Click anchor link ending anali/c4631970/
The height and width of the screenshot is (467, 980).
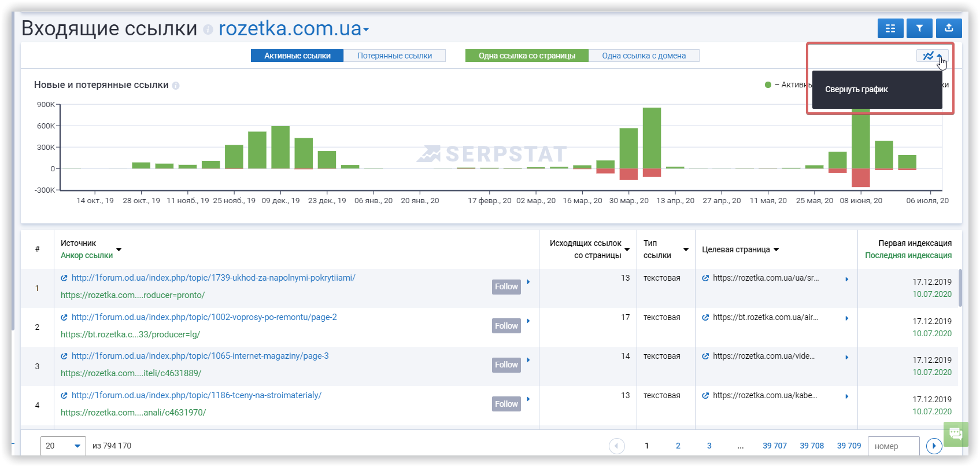[x=134, y=413]
